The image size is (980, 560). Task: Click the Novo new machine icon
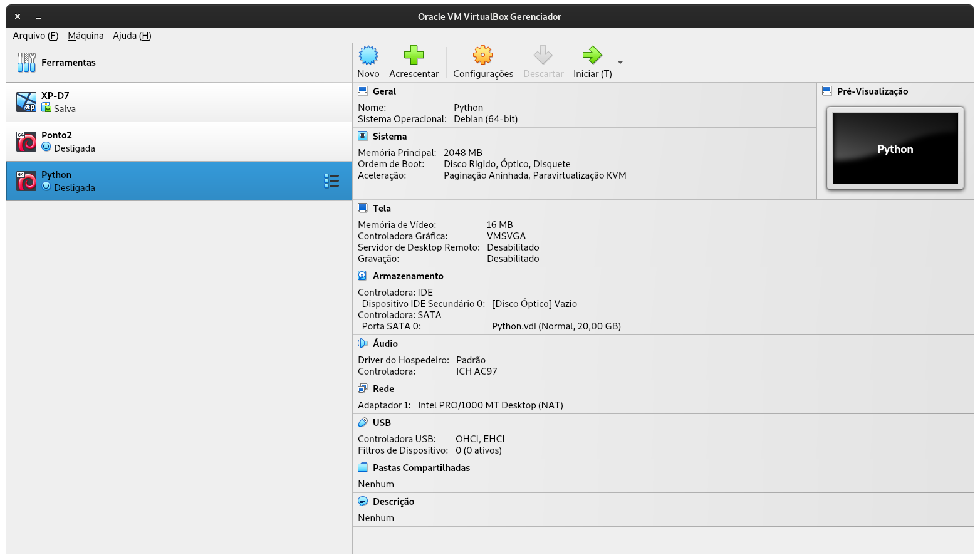(x=368, y=55)
